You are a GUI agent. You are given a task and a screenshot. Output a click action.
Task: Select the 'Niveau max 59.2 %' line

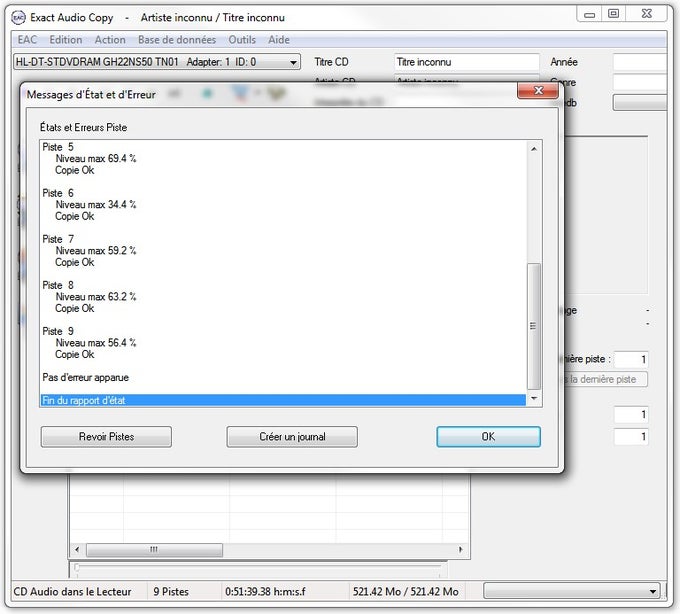point(96,250)
